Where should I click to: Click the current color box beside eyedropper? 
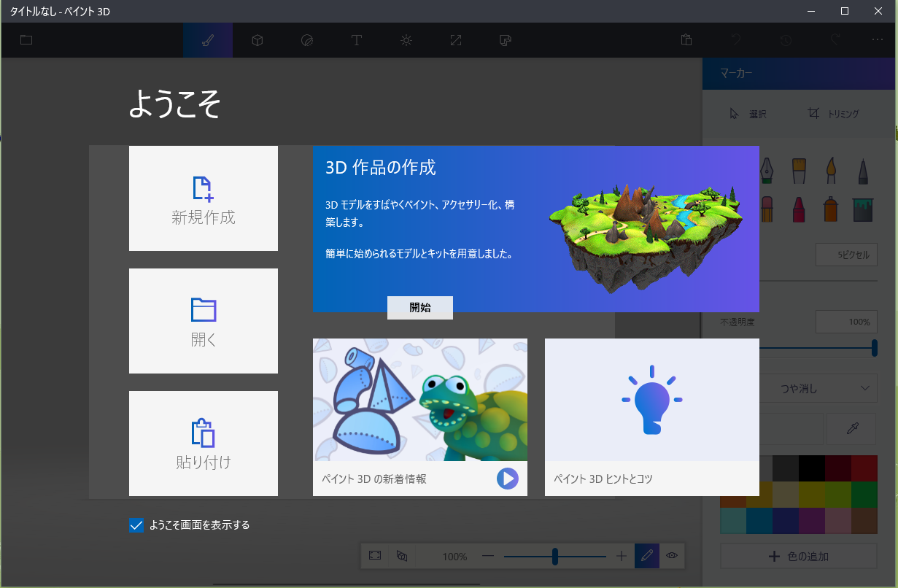pyautogui.click(x=791, y=429)
